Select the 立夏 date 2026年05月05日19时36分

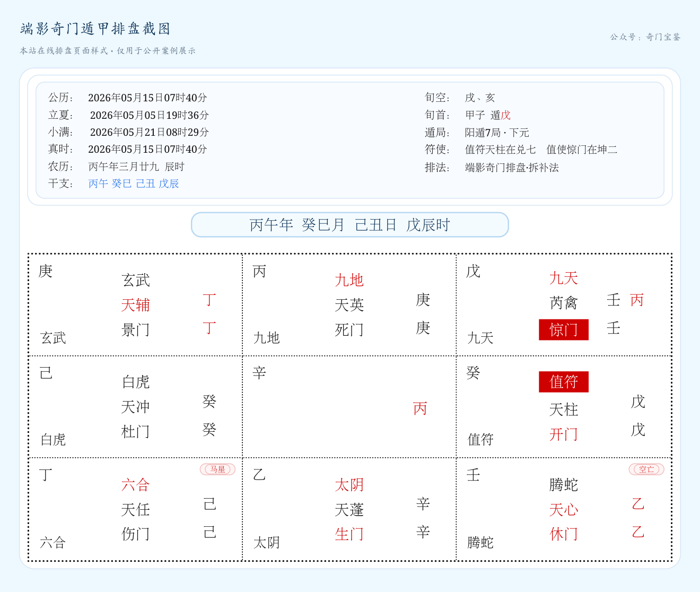pos(150,115)
